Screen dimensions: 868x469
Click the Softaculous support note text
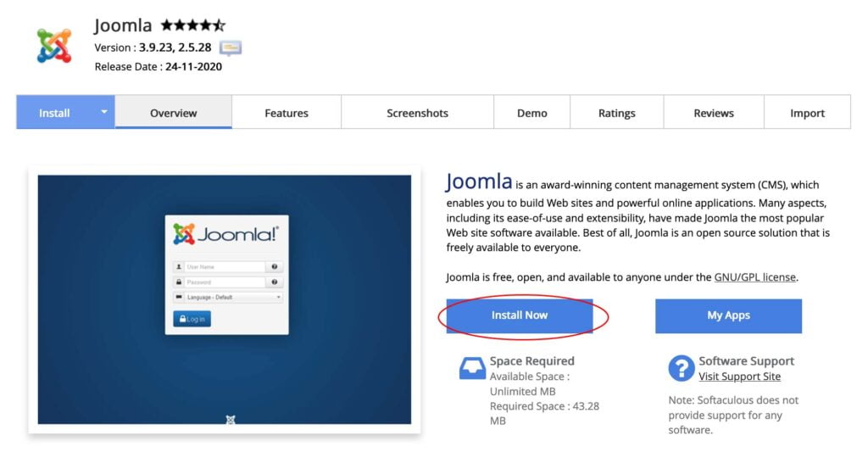coord(733,415)
